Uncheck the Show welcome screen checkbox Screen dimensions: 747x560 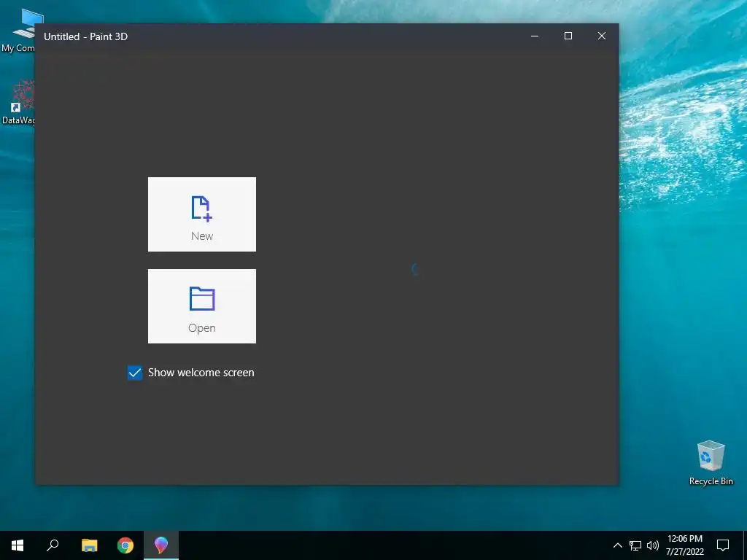(135, 373)
